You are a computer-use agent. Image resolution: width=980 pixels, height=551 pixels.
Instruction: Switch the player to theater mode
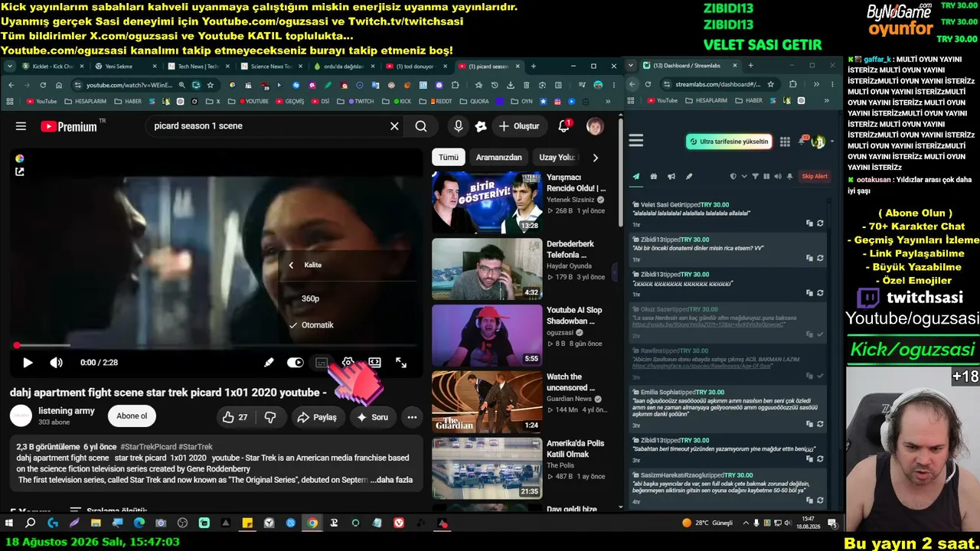[x=374, y=363]
